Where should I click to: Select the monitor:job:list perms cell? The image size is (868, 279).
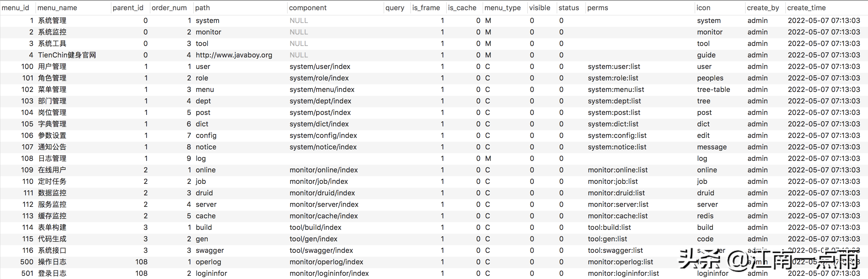613,181
